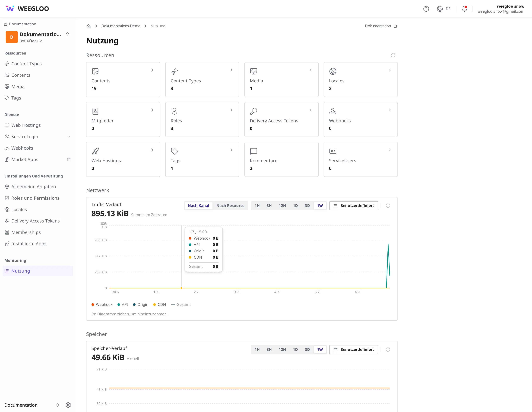Toggle Webhook series in chart legend

102,305
